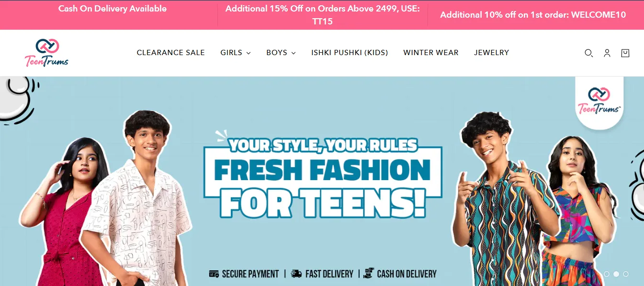Expand the Girls menu chevron

(249, 53)
